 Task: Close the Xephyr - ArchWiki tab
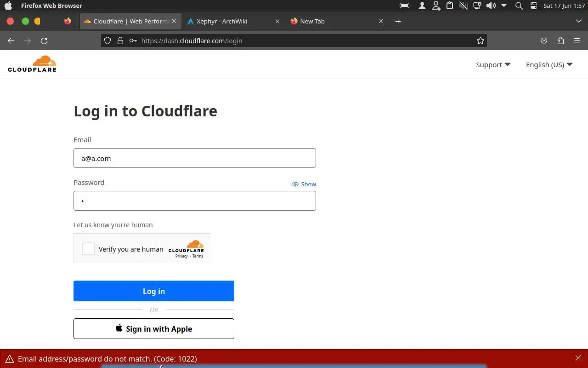point(277,21)
